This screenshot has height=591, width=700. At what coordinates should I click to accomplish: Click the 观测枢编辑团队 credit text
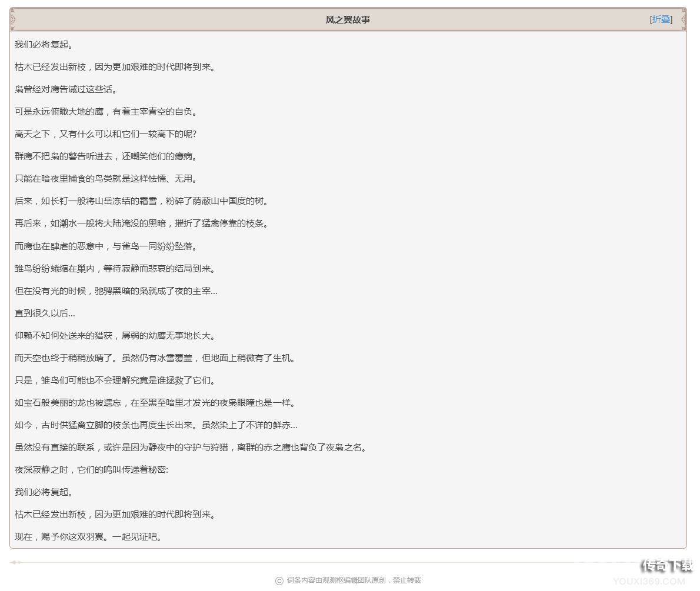(x=347, y=580)
